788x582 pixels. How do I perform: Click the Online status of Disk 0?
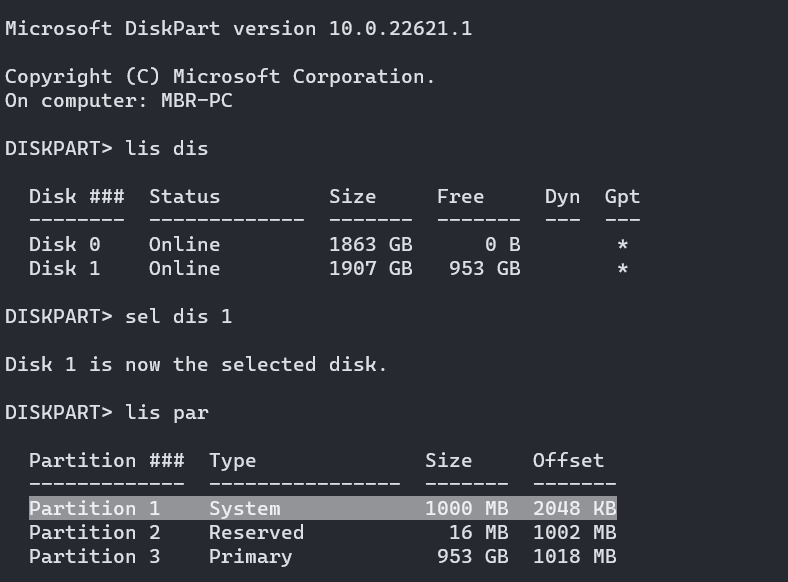(x=184, y=245)
